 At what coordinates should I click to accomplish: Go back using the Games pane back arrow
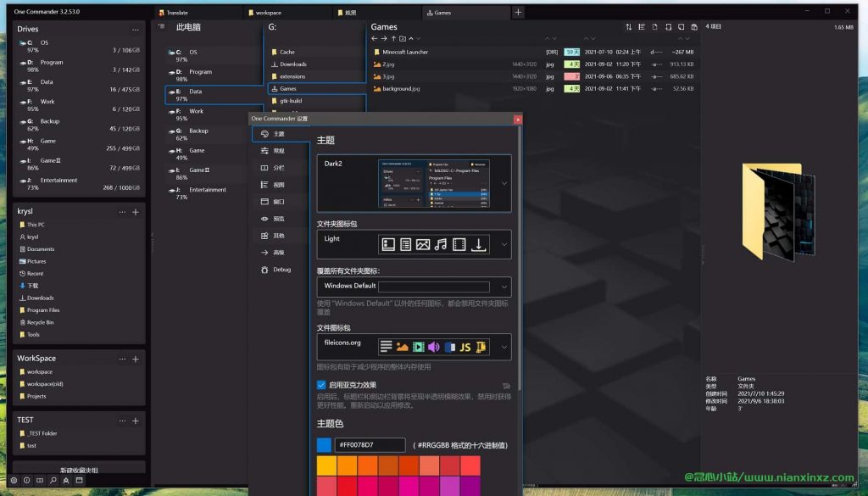coord(374,39)
